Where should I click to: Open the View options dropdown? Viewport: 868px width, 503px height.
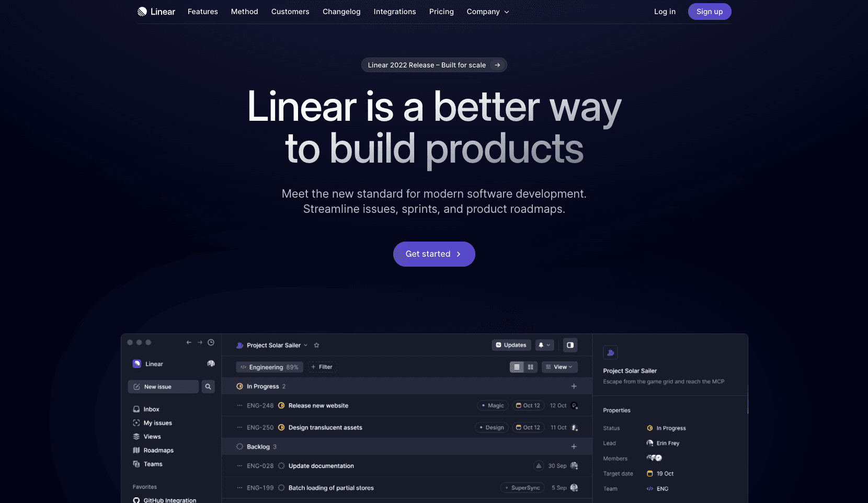click(x=559, y=367)
